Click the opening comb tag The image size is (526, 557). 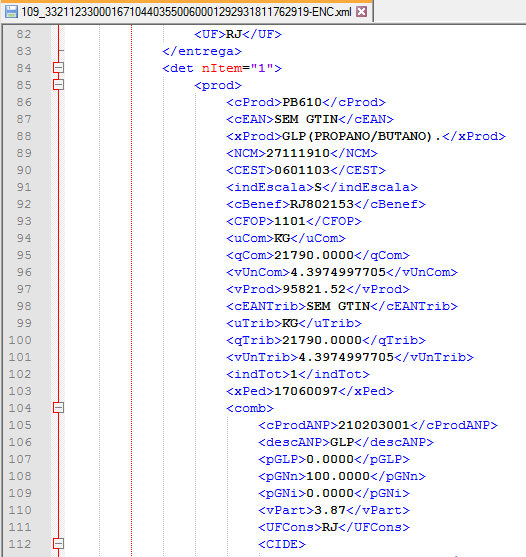click(x=250, y=408)
